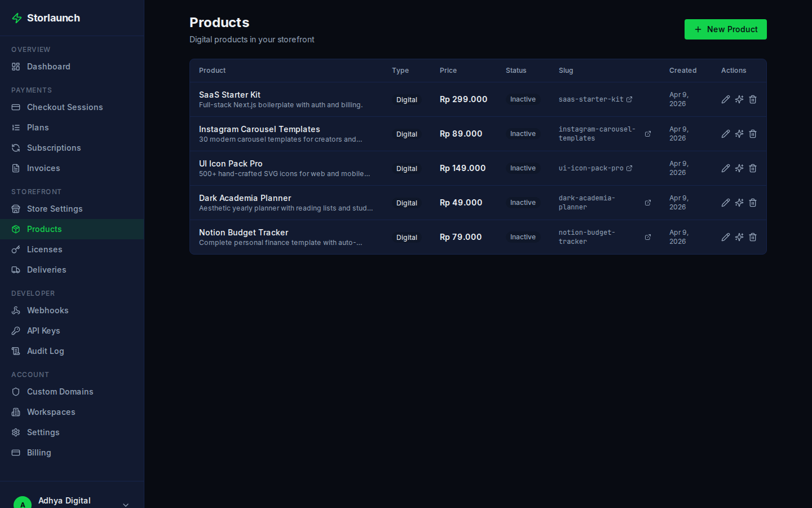Screen dimensions: 812x508
Task: Navigate to Dashboard in the sidebar
Action: point(48,66)
